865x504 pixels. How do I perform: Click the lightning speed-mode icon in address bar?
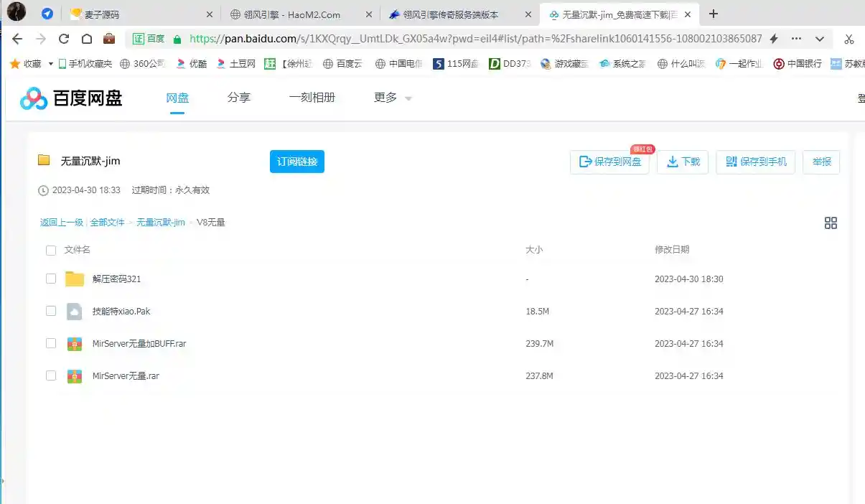tap(774, 39)
